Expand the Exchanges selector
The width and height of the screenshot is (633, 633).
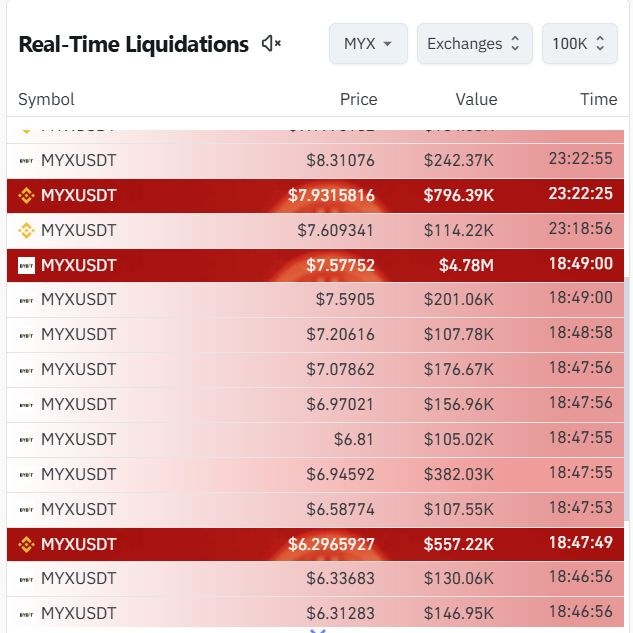[474, 44]
